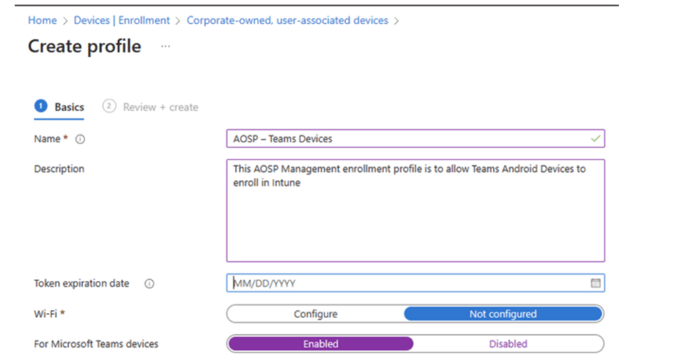Open Corporate-owned, user-associated devices link
The image size is (687, 361).
click(287, 21)
